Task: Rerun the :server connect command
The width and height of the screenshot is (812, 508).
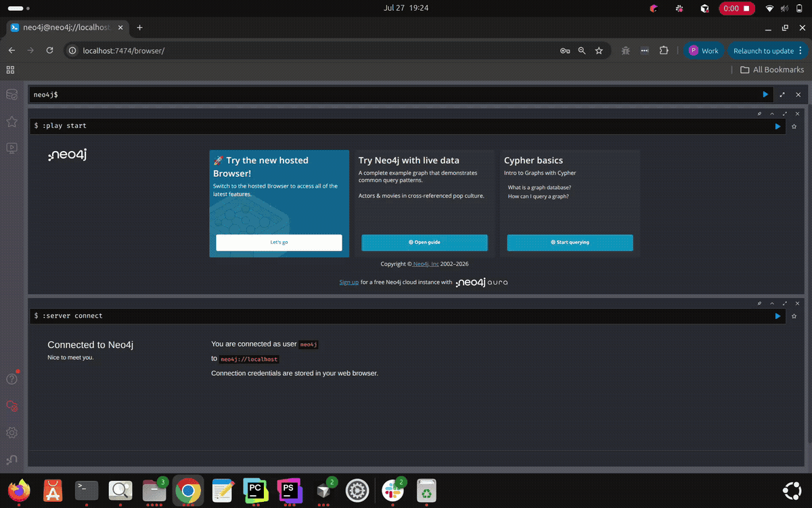Action: click(777, 316)
